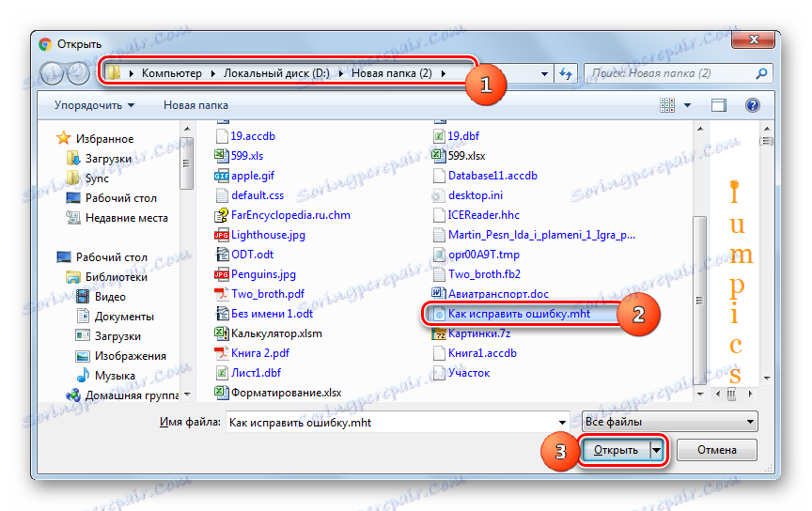The height and width of the screenshot is (511, 812).
Task: Expand the breadcrumb arrow after Локальный диск (D:)
Action: click(x=341, y=73)
